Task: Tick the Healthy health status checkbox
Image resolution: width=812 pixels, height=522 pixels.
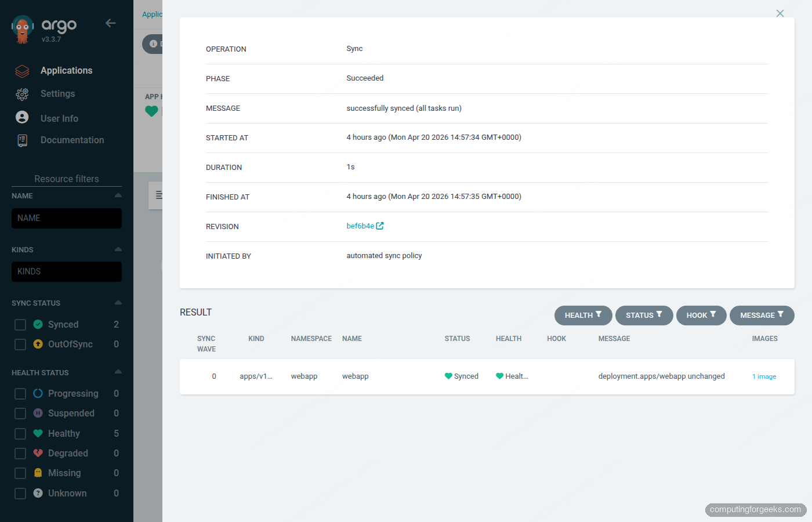Action: pos(20,434)
